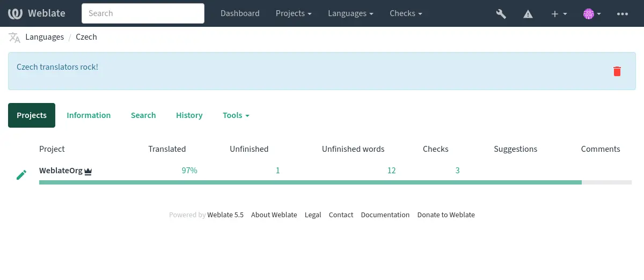
Task: Open About Weblate footer link
Action: click(274, 215)
